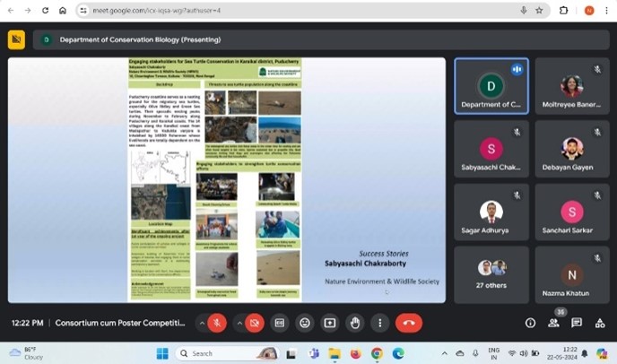Expand video settings arrow beside camera

coord(239,323)
